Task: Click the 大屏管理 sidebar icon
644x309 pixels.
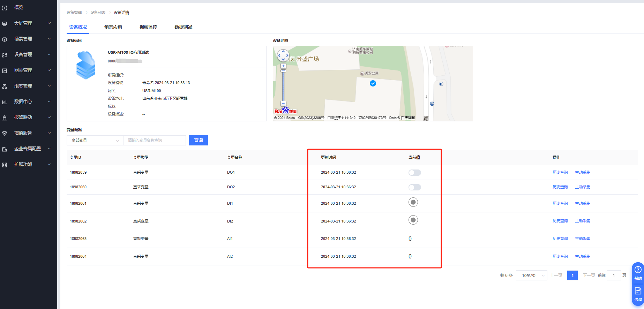Action: tap(5, 23)
